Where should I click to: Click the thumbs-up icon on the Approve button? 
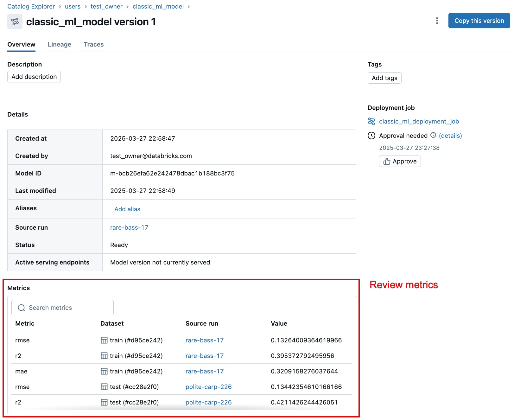point(387,161)
